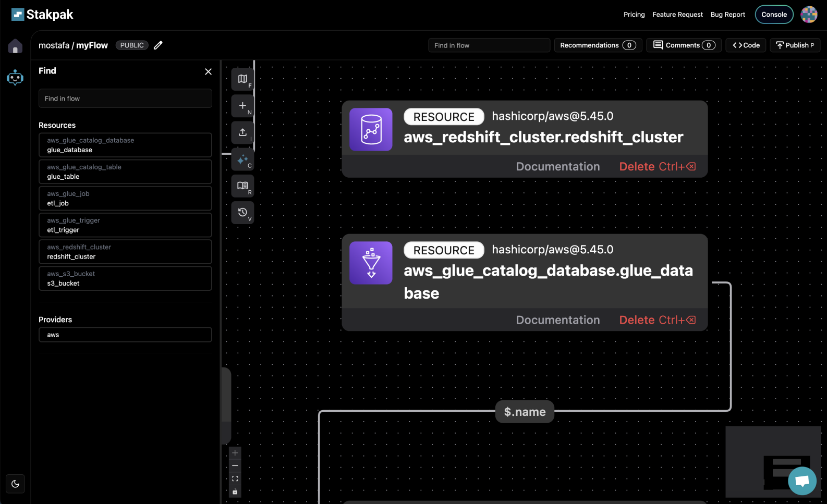The width and height of the screenshot is (827, 504).
Task: Click the Find in flow field in panel
Action: pos(125,99)
